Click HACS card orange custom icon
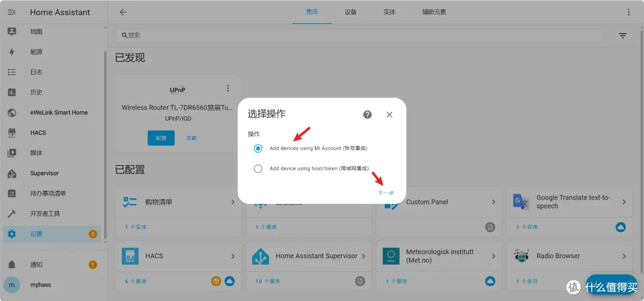This screenshot has height=301, width=644. pyautogui.click(x=216, y=281)
